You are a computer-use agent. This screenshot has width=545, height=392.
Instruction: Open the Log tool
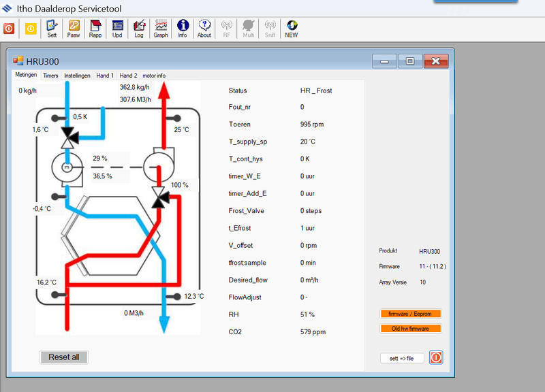tap(139, 29)
